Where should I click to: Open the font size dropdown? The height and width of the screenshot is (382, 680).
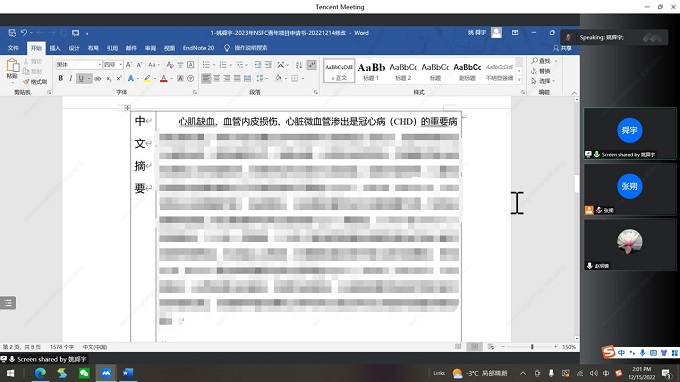[x=113, y=65]
